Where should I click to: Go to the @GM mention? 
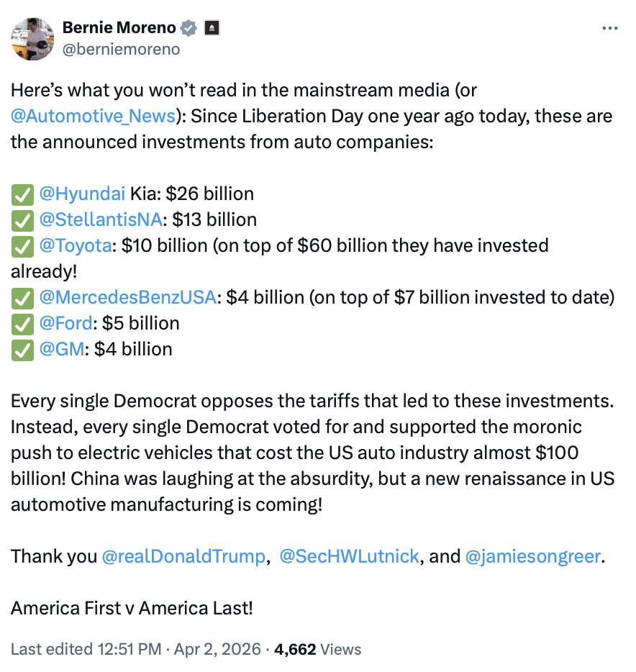[62, 349]
